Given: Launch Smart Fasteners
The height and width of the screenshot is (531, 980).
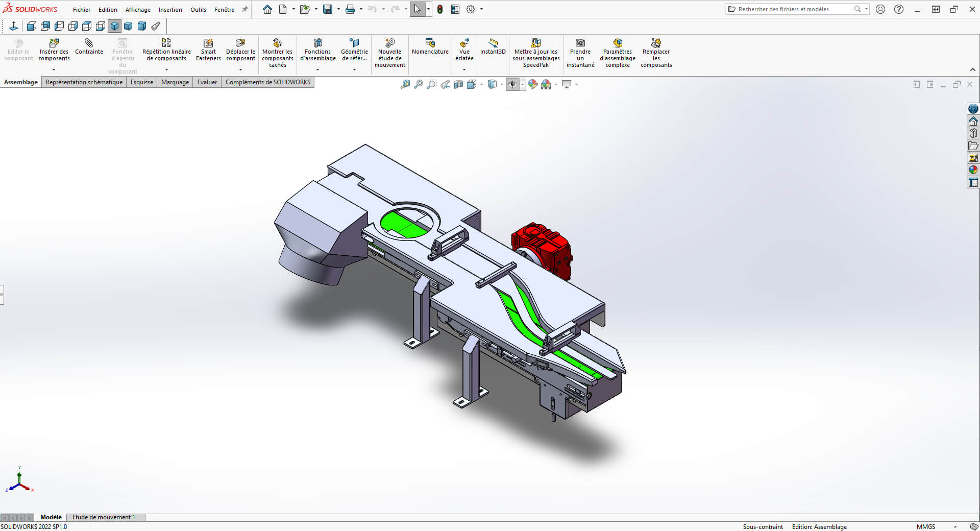Looking at the screenshot, I should 208,50.
